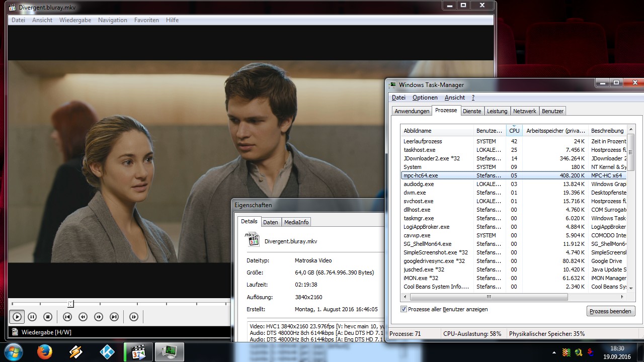Open the MediaInfo tab in Eigenschaften
The height and width of the screenshot is (362, 644).
click(296, 222)
